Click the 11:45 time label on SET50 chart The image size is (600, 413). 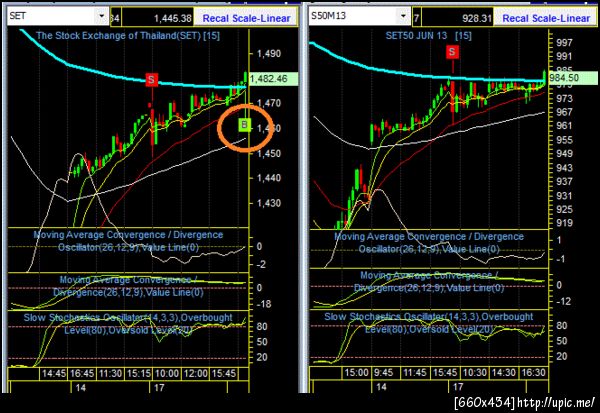[415, 372]
